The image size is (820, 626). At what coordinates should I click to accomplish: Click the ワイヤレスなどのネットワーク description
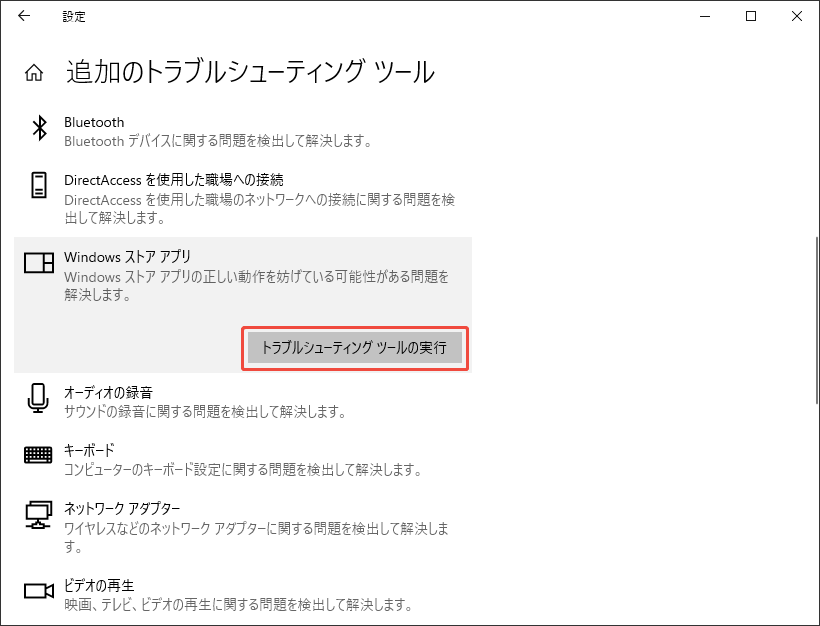[256, 537]
